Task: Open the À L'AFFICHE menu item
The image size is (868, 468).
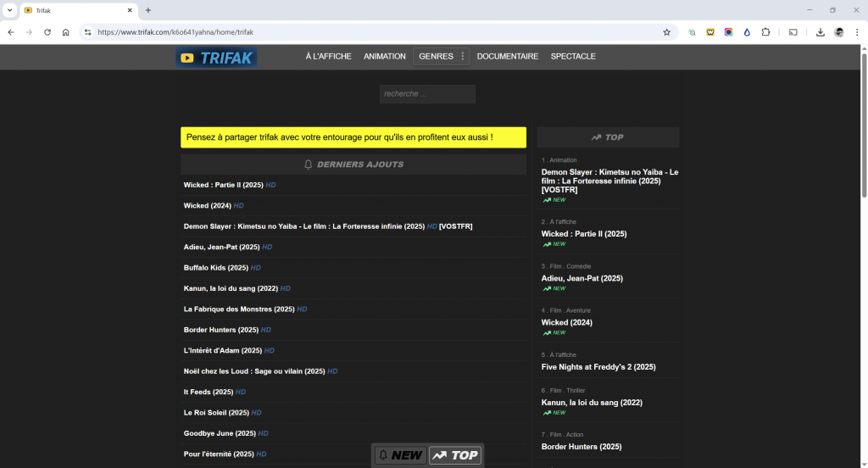Action: tap(328, 57)
